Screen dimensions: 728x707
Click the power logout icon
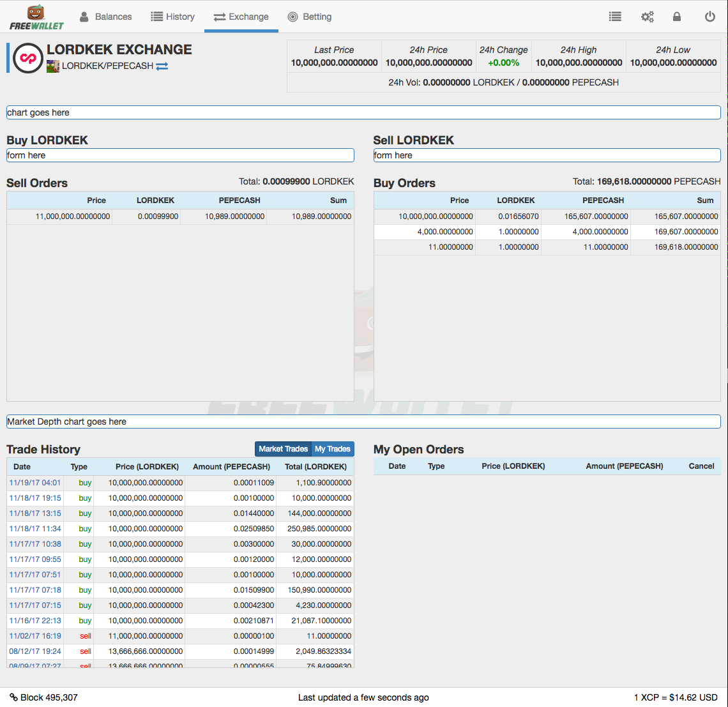tap(710, 17)
